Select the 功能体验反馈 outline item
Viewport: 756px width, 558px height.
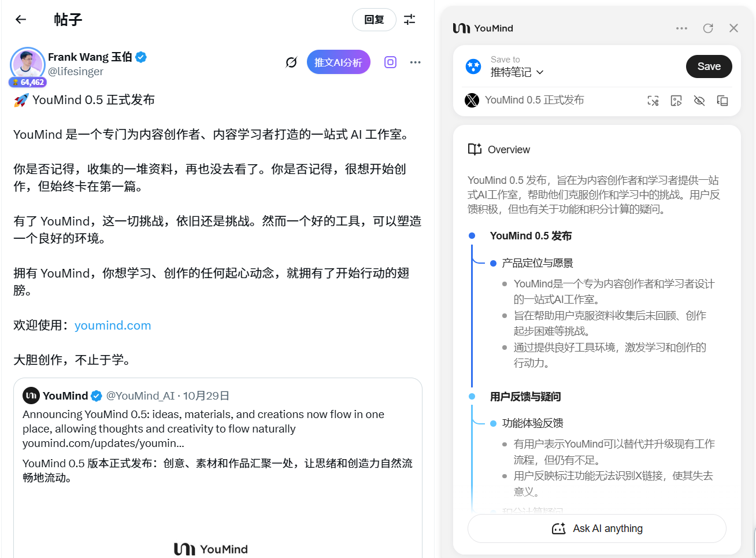point(532,423)
